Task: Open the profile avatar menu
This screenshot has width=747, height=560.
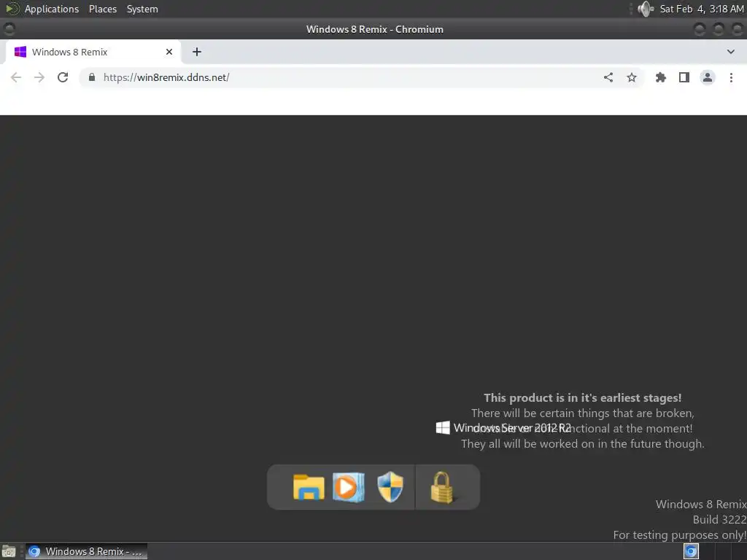Action: point(708,77)
